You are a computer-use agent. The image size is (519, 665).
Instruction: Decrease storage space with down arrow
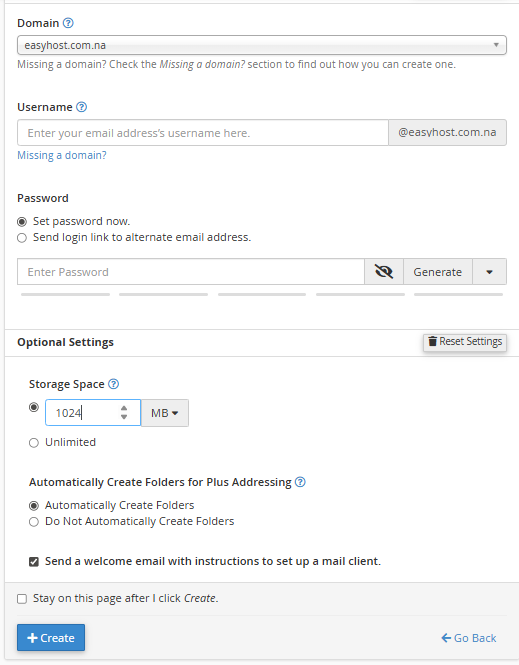tap(124, 417)
